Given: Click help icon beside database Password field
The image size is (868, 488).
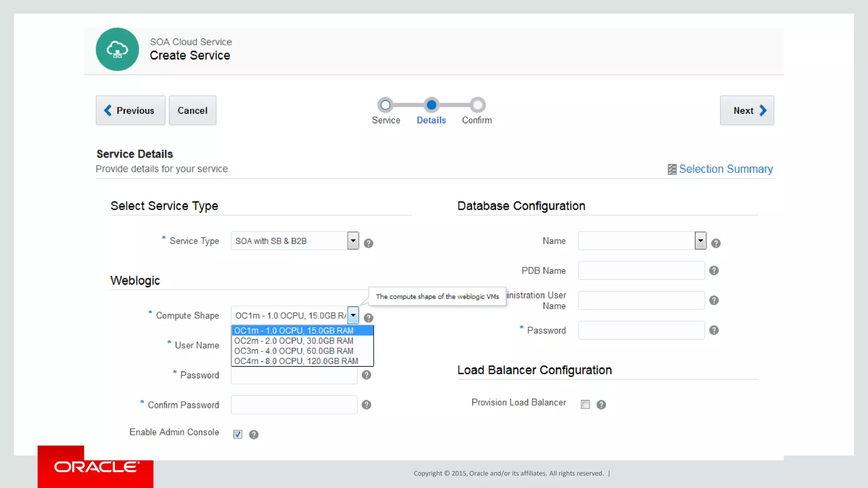Looking at the screenshot, I should coord(714,330).
